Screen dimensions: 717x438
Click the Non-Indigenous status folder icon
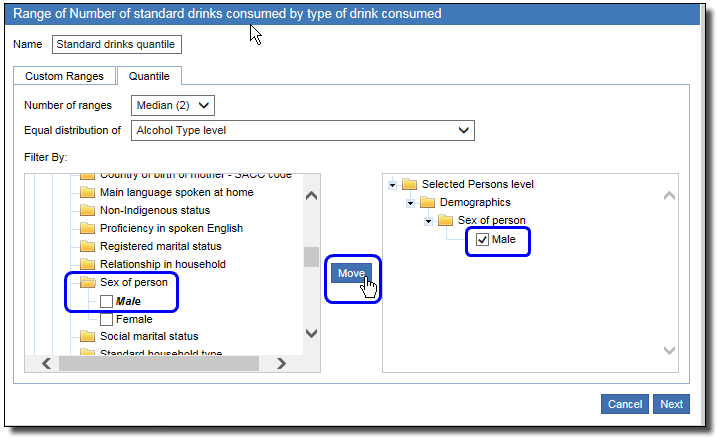(87, 211)
